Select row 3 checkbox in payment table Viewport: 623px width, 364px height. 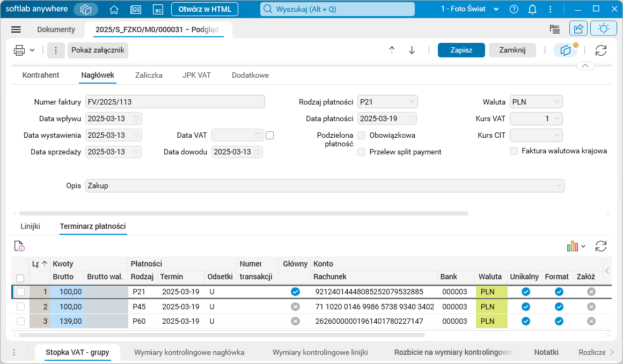click(x=21, y=321)
